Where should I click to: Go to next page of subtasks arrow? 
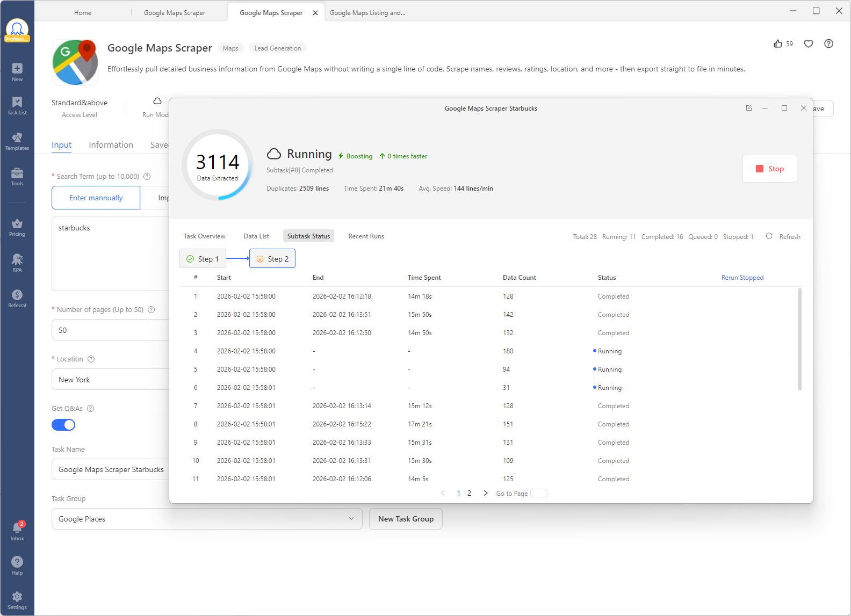[486, 493]
